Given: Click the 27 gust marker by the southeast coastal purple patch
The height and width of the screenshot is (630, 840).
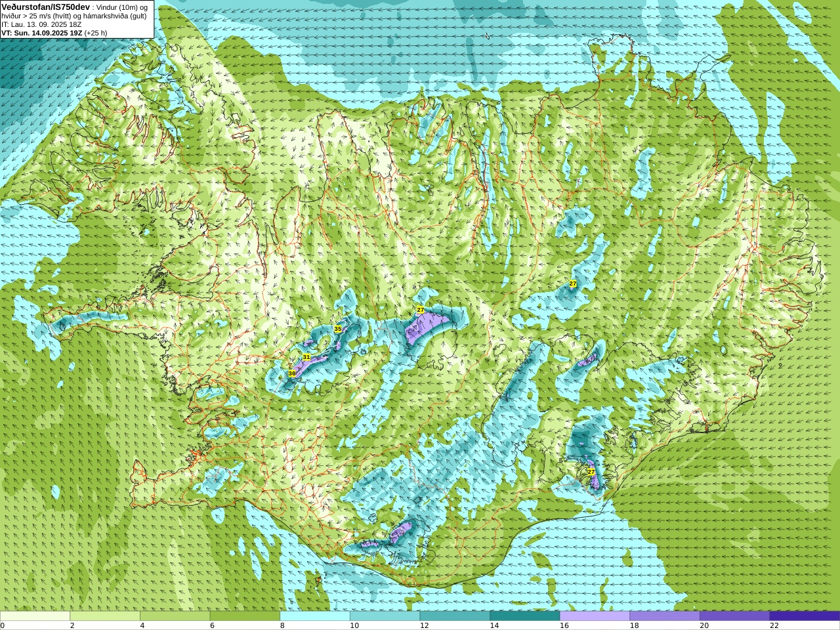Looking at the screenshot, I should pos(591,472).
